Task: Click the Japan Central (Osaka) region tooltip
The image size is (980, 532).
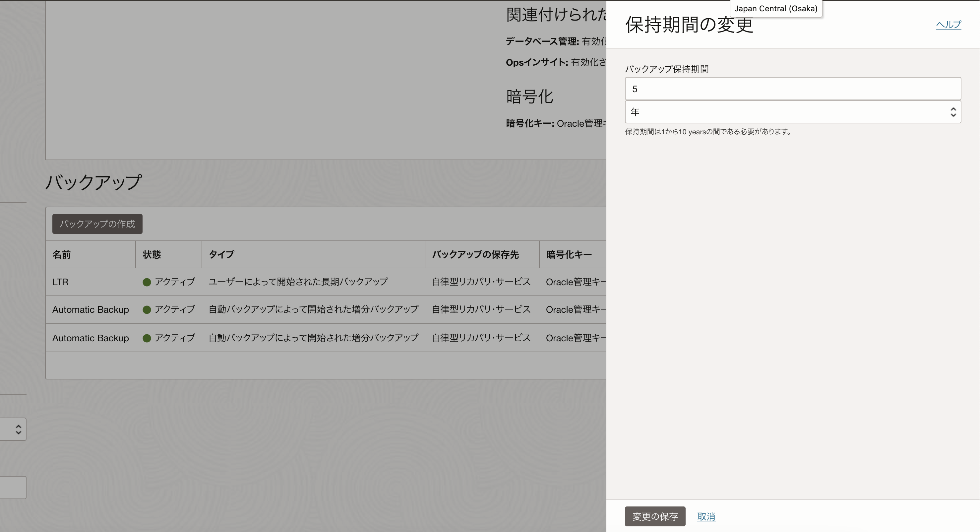Action: coord(776,8)
